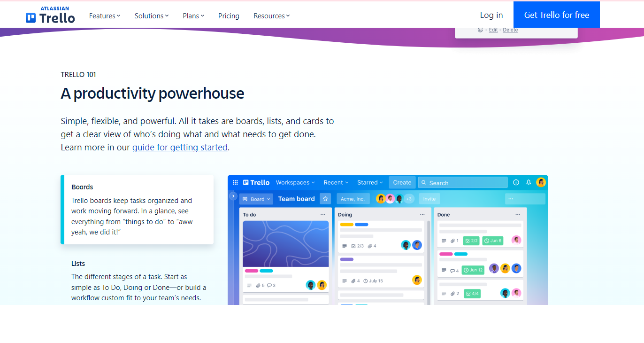Open the Plans dropdown menu

click(193, 16)
